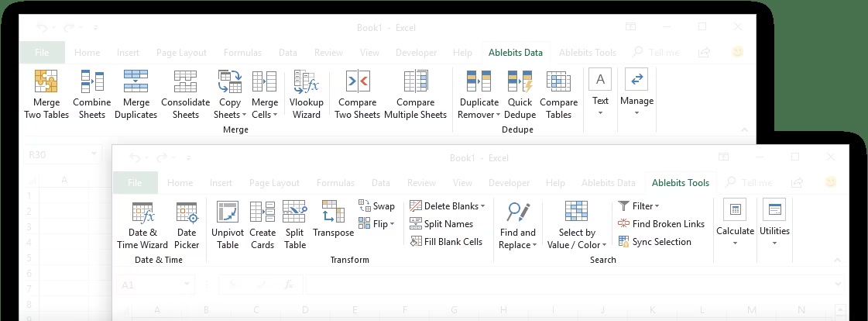
Task: Run the Transpose tool
Action: coord(333,212)
